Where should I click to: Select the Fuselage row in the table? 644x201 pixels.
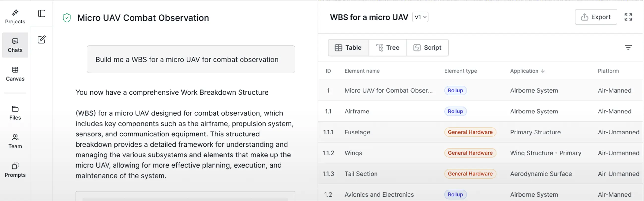(357, 132)
